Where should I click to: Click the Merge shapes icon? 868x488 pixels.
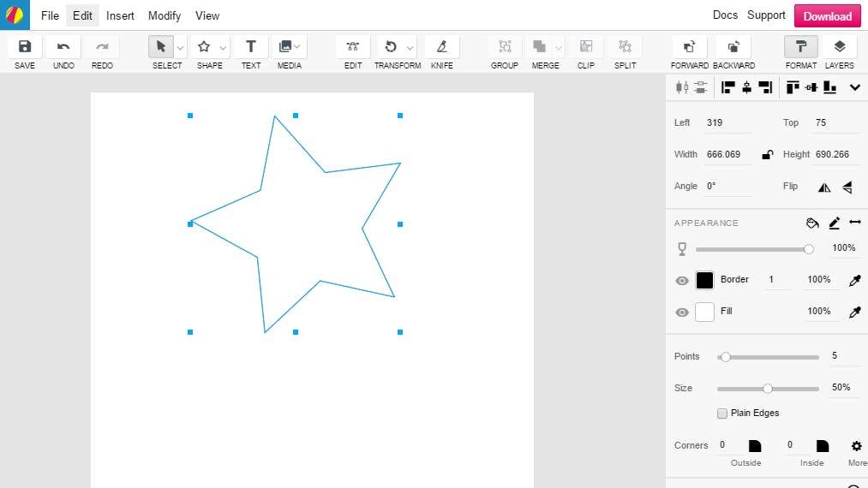pos(539,47)
